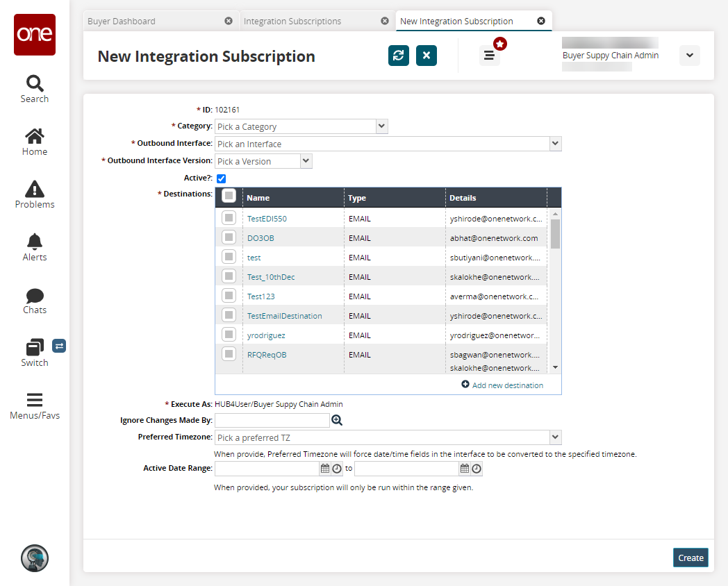Open the clock picker for end date
The height and width of the screenshot is (586, 728).
click(x=477, y=469)
